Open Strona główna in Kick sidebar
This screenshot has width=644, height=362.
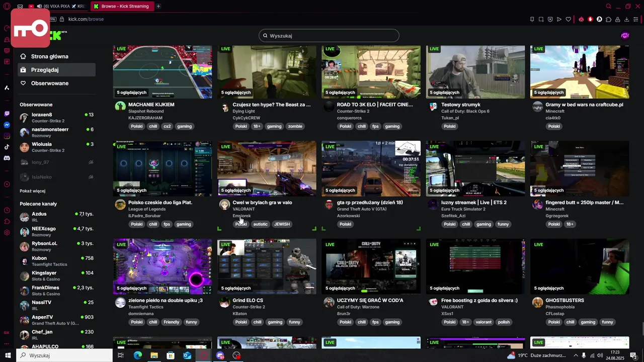(x=56, y=56)
